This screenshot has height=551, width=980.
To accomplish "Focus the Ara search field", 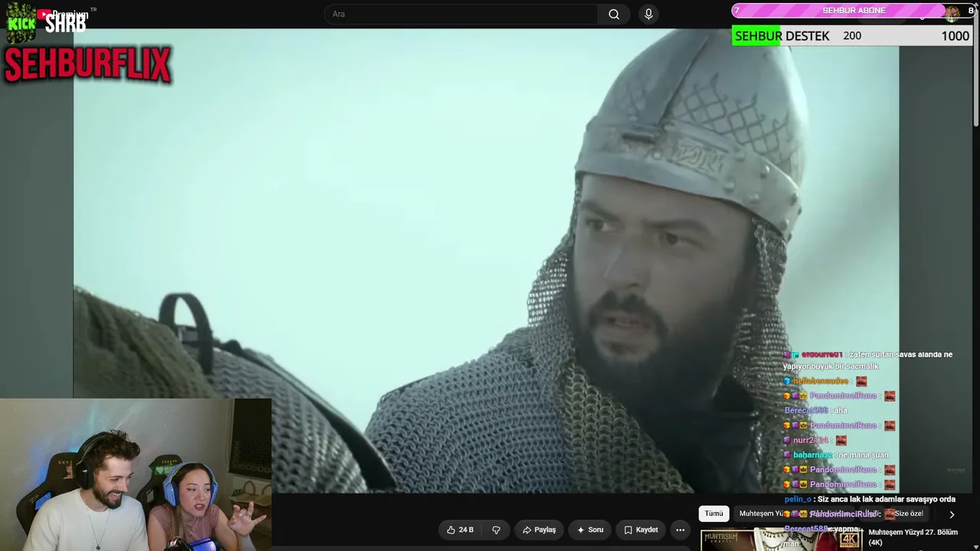I will pyautogui.click(x=462, y=14).
